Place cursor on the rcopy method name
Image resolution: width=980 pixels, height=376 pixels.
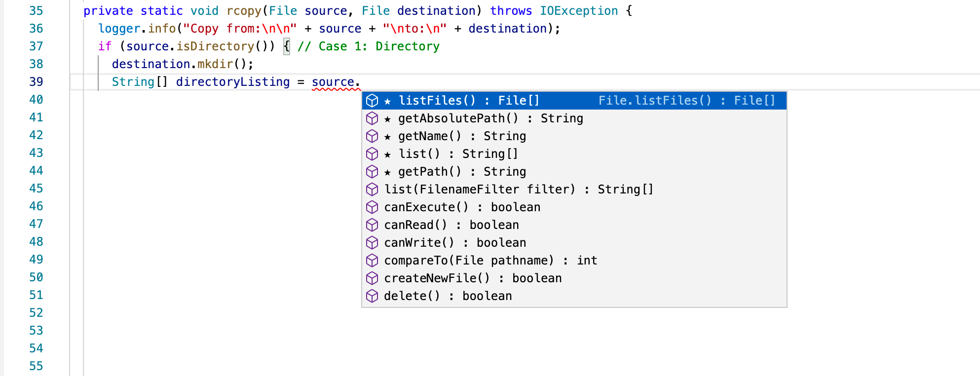tap(244, 11)
